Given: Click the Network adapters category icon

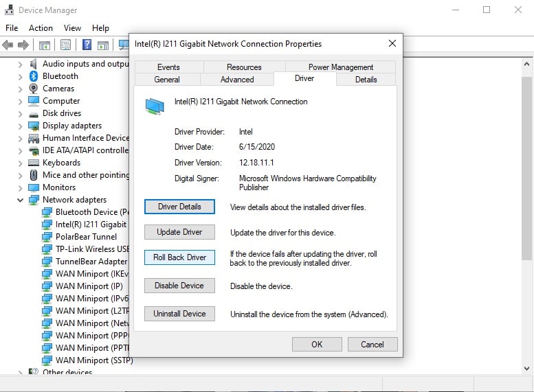Looking at the screenshot, I should click(x=34, y=200).
